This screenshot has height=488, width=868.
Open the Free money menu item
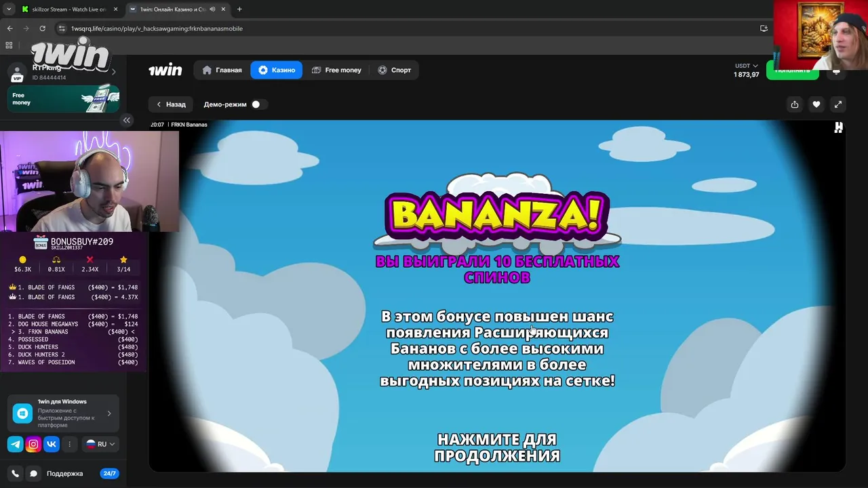coord(336,70)
